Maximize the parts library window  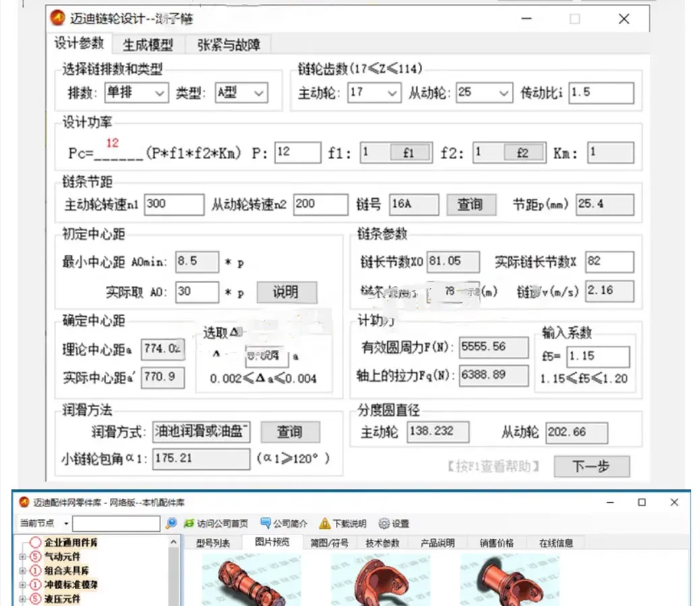[x=641, y=502]
